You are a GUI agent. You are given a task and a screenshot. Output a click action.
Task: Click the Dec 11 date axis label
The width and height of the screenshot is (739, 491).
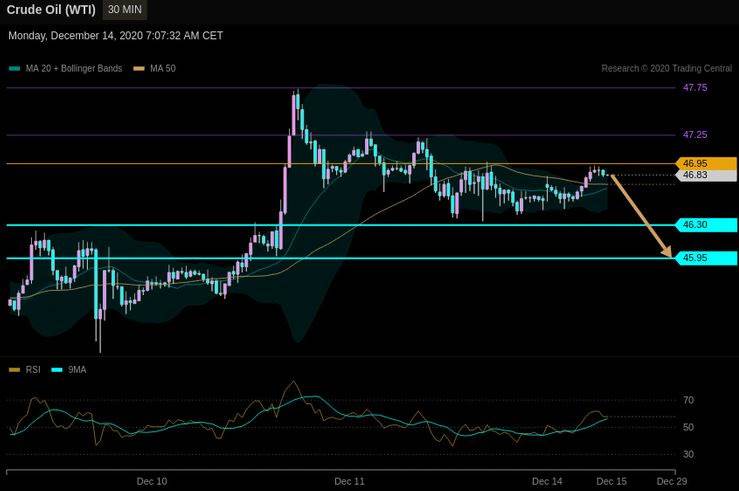349,482
